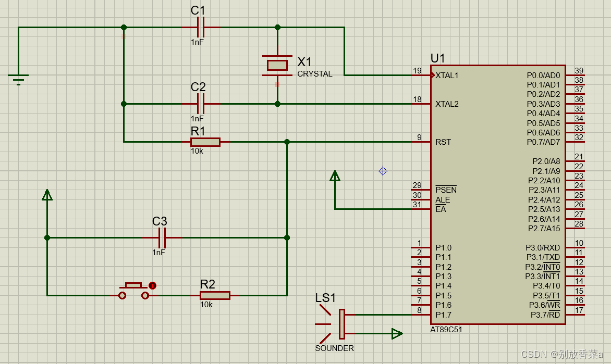Click the 10k value under R2

tap(206, 305)
